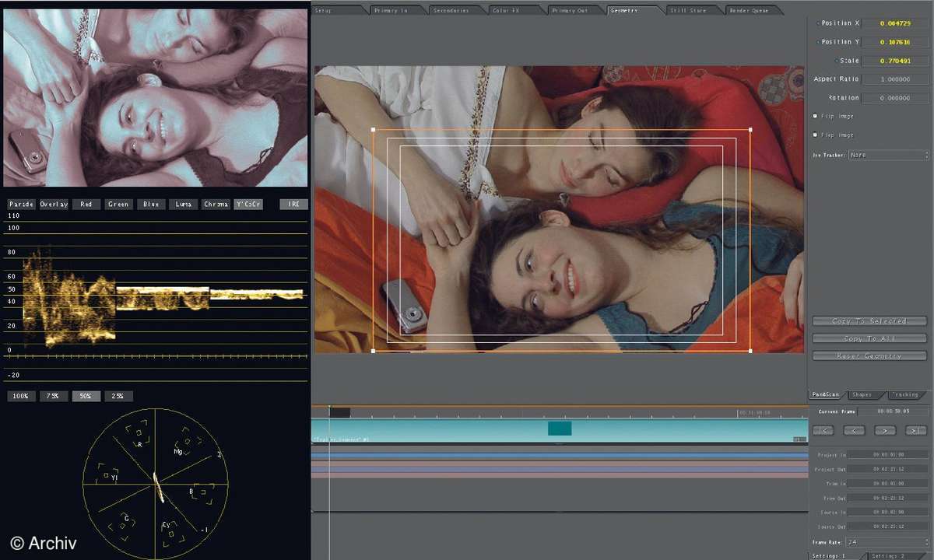934x560 pixels.
Task: Set vectorscope scale to 75%
Action: (54, 396)
